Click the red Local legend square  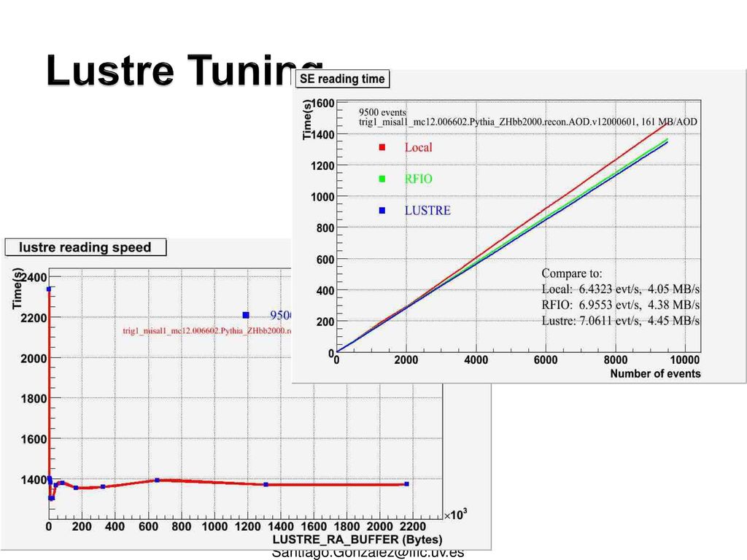382,147
